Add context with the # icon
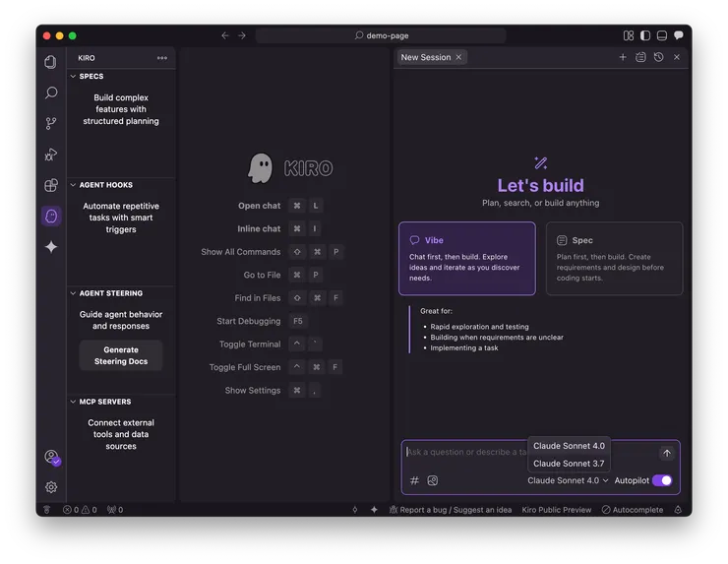Screen dimensions: 728x564 [x=414, y=480]
